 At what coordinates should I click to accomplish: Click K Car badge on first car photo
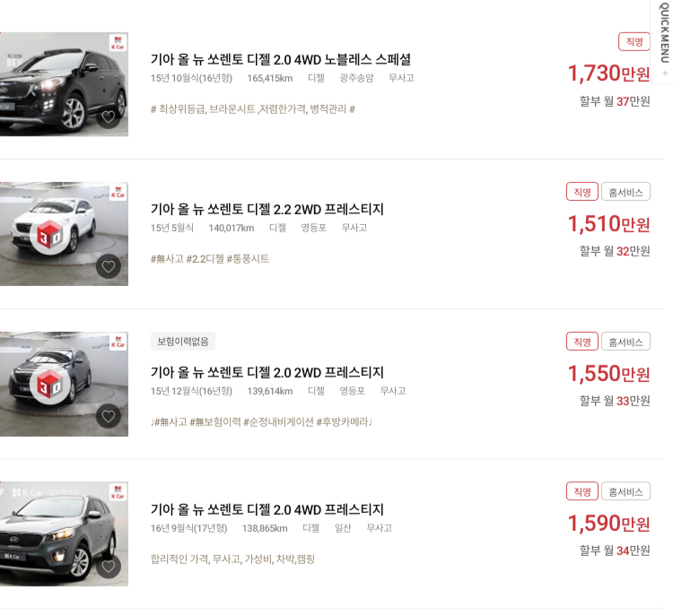tap(118, 42)
